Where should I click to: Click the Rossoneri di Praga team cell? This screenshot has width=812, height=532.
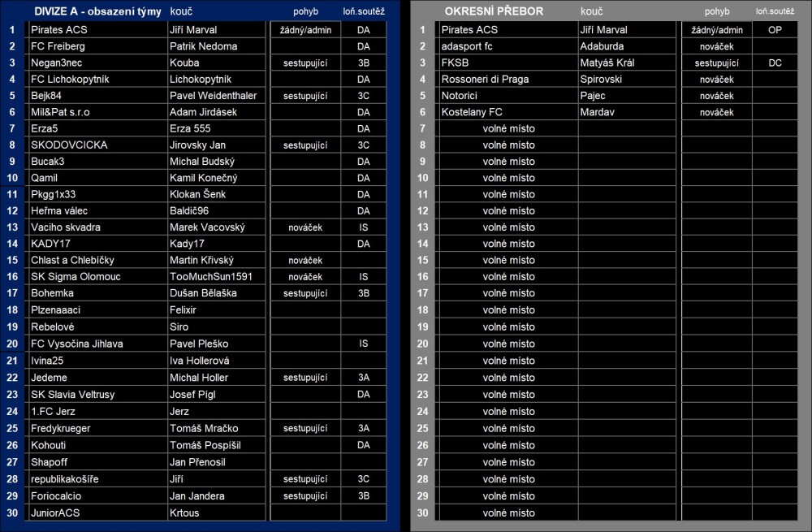[508, 80]
